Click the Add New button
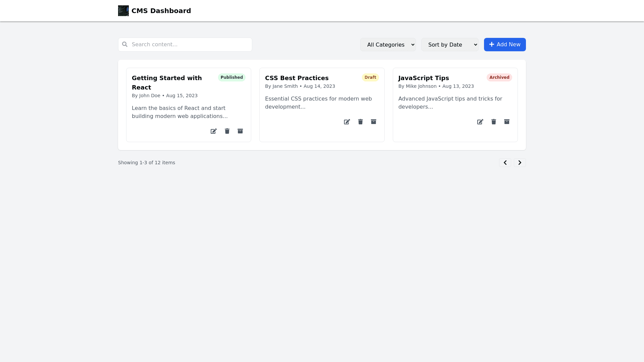The image size is (644, 362). tap(504, 45)
